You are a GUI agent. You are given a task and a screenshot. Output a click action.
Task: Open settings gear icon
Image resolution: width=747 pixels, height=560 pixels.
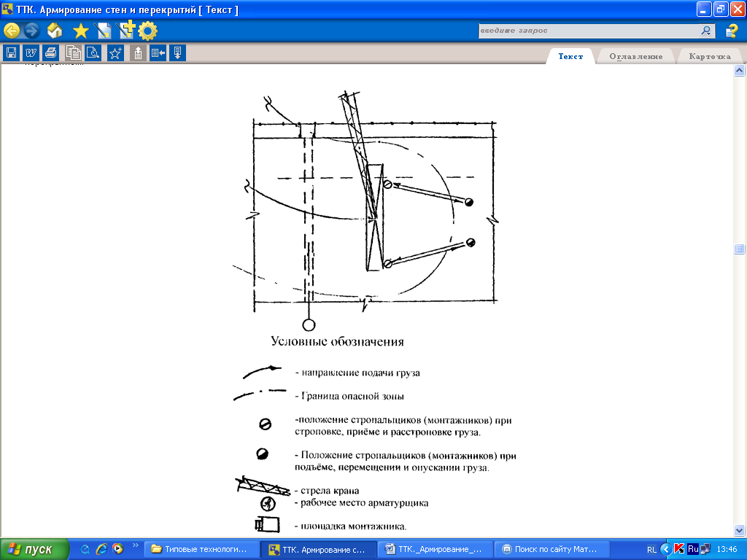click(147, 31)
